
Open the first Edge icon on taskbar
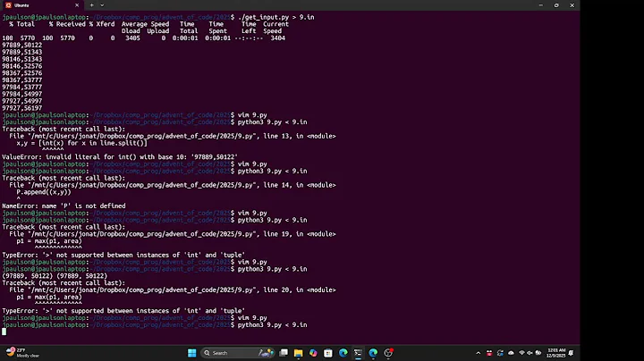pos(343,353)
